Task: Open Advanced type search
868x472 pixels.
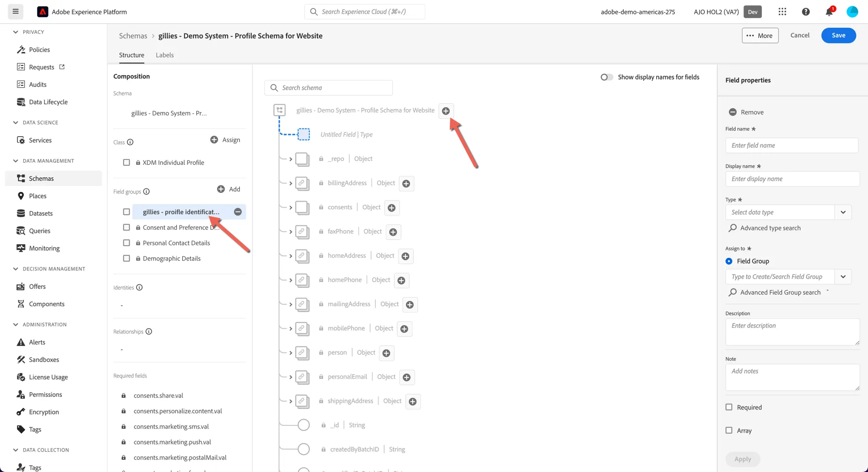Action: (765, 228)
